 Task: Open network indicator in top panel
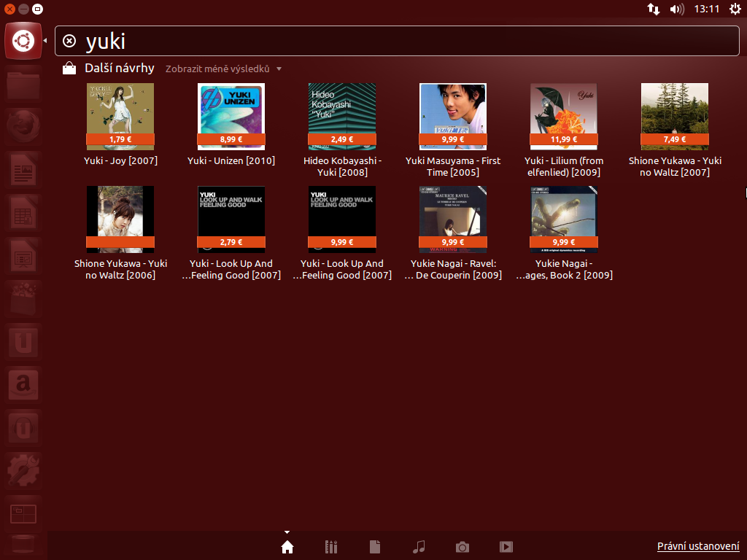point(653,9)
